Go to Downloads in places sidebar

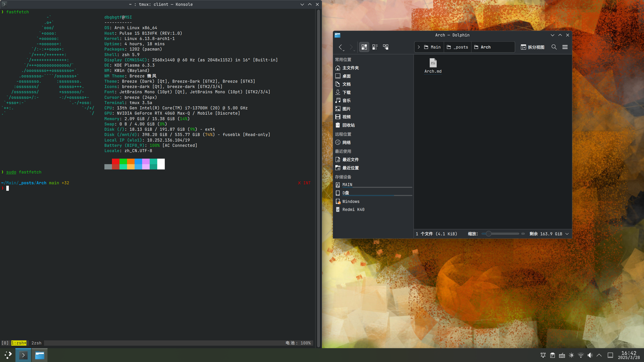[346, 93]
